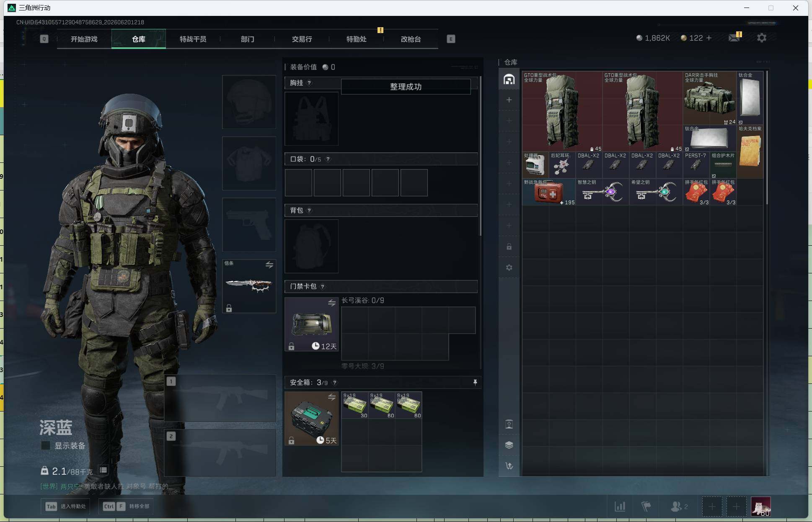812x522 pixels.
Task: Click the safe box with 5天 timer
Action: coord(311,419)
